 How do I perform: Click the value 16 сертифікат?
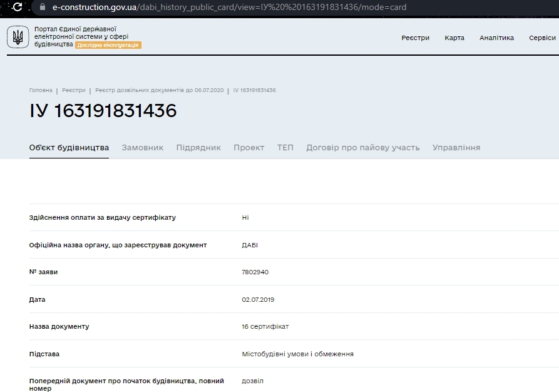265,327
